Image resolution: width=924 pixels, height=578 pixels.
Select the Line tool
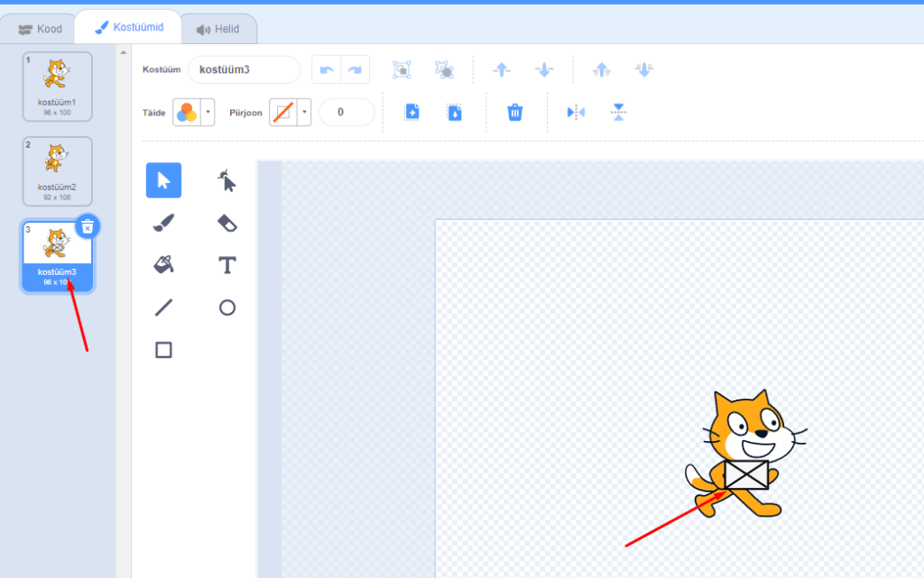click(164, 307)
